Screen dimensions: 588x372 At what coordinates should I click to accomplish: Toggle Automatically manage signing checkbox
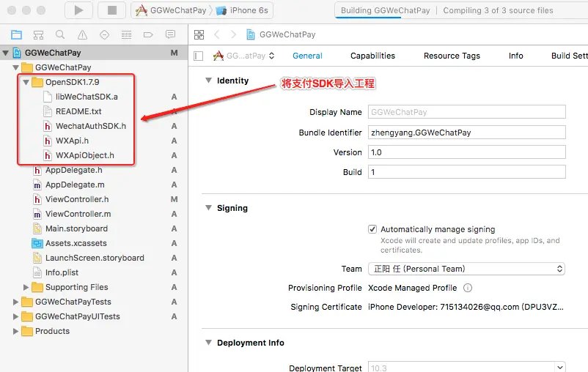[372, 229]
